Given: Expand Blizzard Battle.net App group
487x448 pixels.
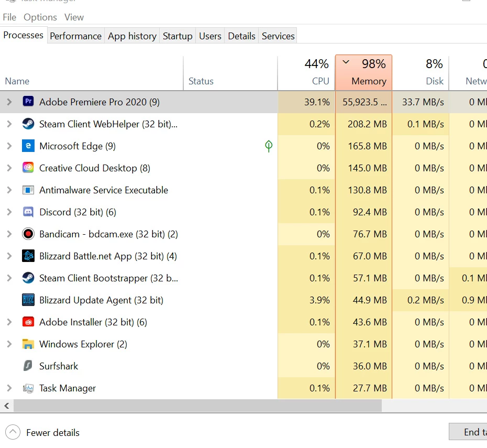Looking at the screenshot, I should [9, 256].
